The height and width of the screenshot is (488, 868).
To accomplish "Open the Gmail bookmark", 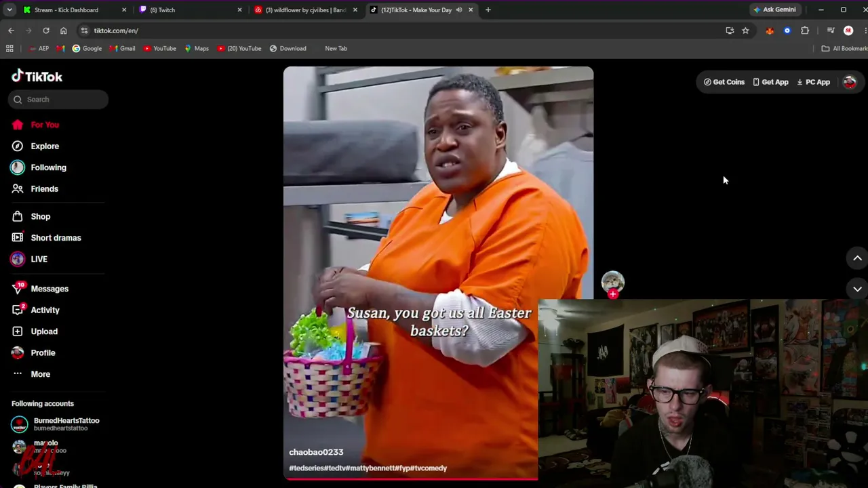I will click(122, 49).
